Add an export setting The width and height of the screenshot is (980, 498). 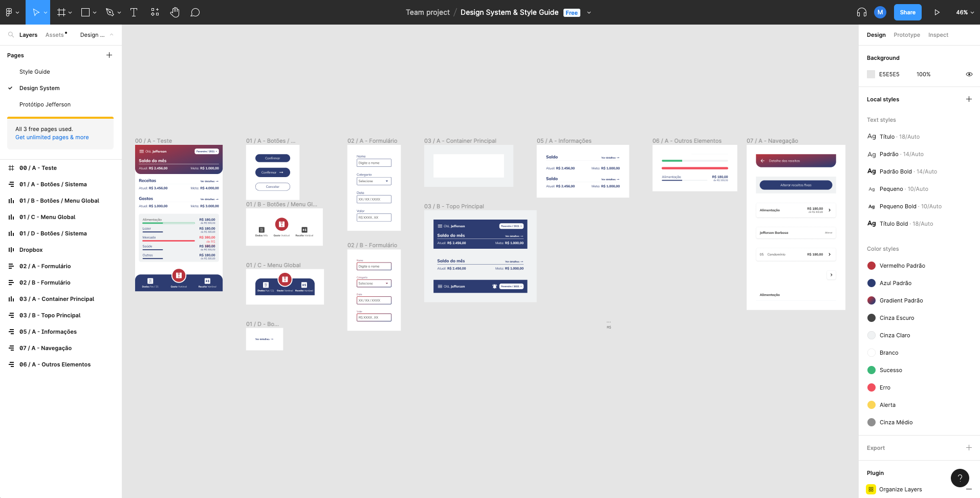click(969, 447)
